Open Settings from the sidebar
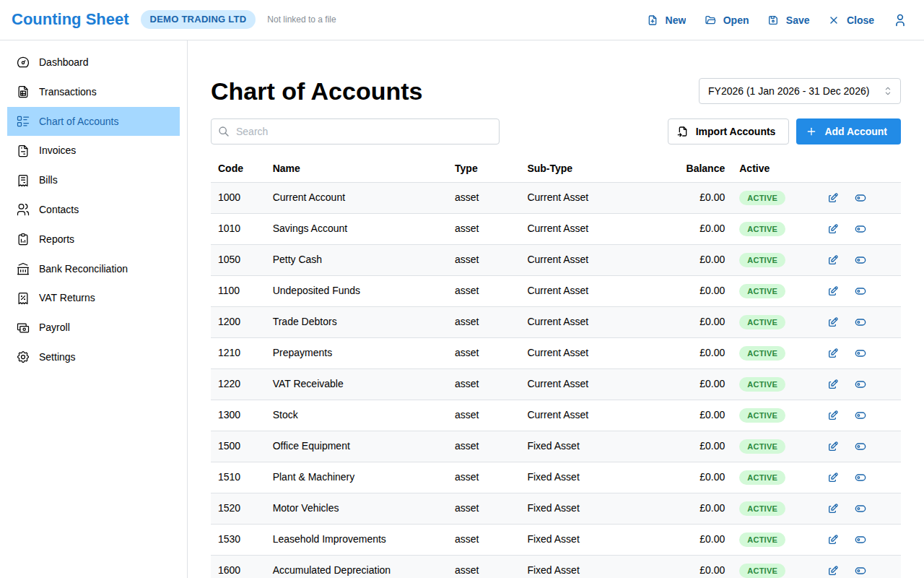924x578 pixels. (94, 357)
